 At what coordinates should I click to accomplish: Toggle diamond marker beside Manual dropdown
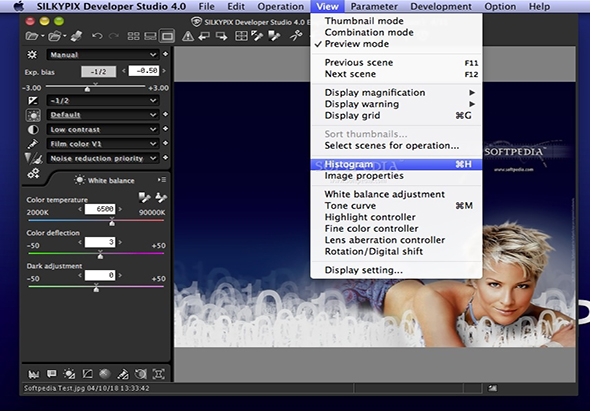(165, 54)
